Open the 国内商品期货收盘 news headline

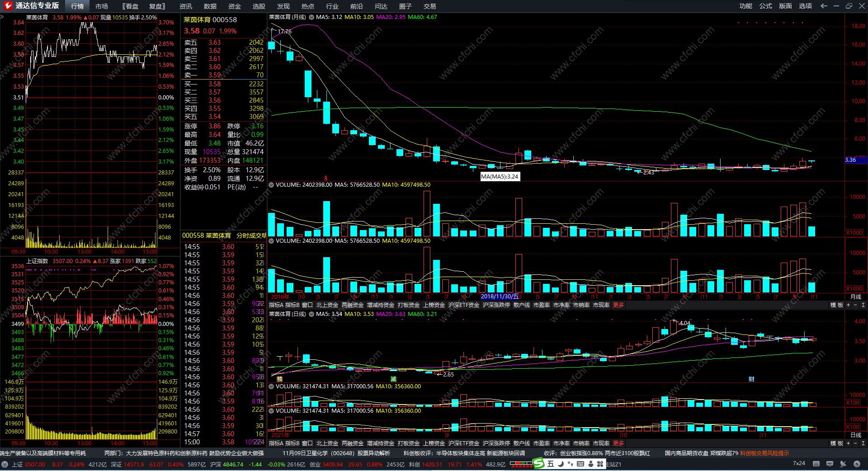tap(702, 453)
